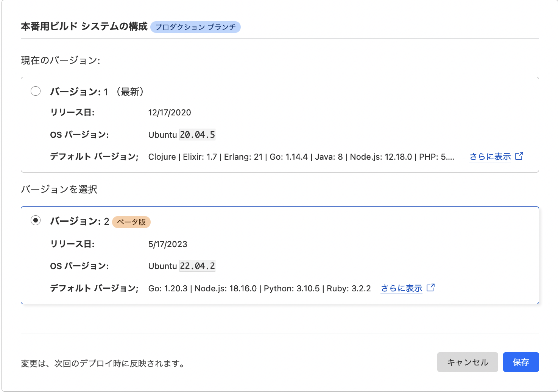
Task: Click the 保存 button
Action: (x=521, y=362)
